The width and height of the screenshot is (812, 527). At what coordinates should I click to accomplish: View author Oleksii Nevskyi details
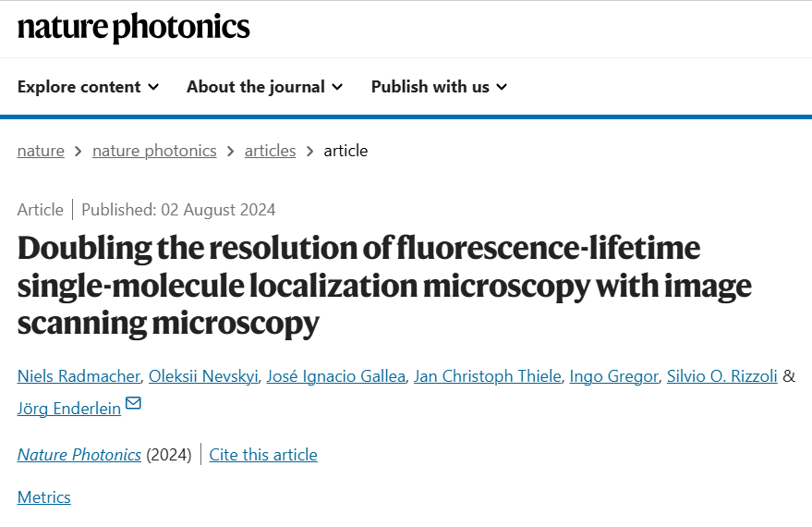point(203,376)
